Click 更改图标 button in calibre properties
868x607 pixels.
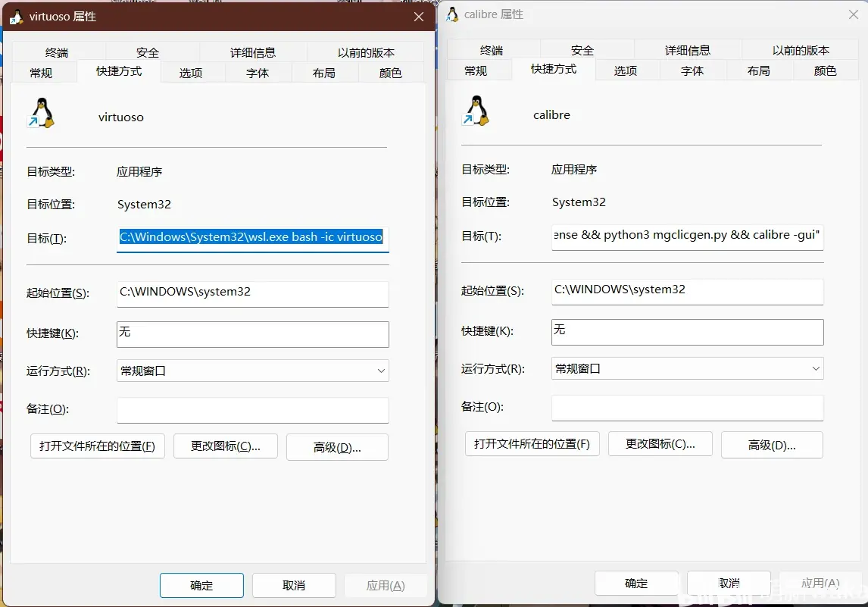(660, 443)
